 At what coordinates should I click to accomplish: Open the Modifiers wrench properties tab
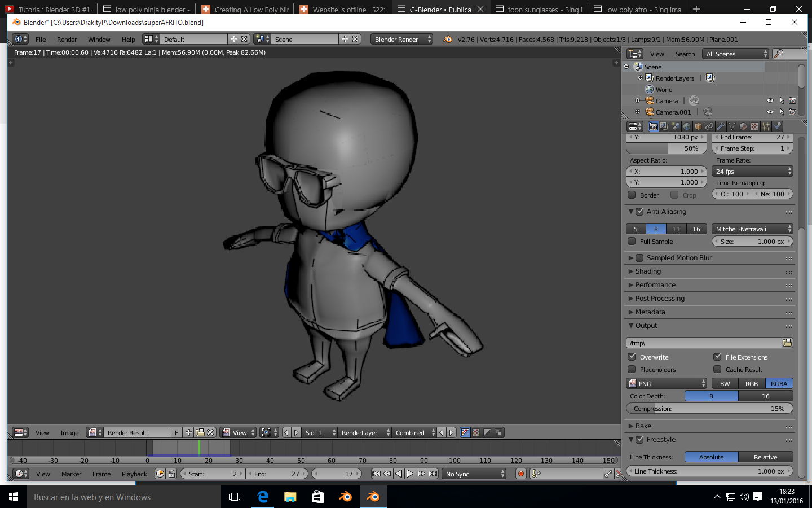[x=721, y=126]
